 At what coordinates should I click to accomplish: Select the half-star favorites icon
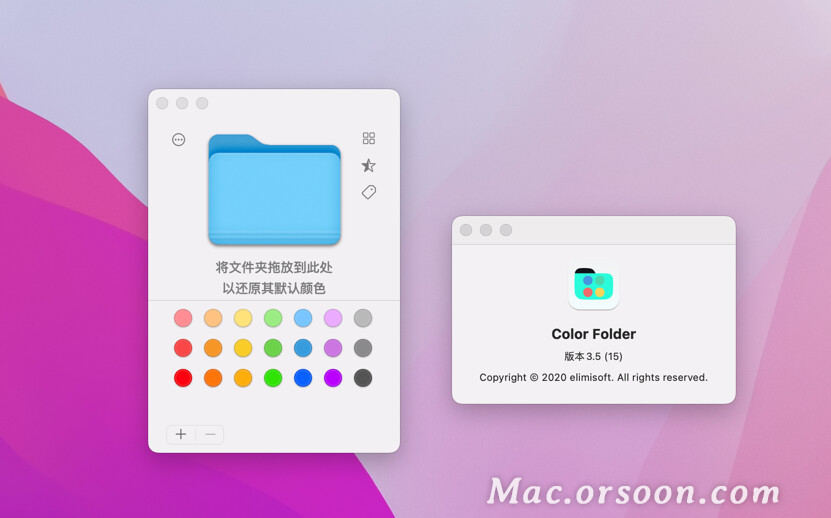[x=369, y=165]
